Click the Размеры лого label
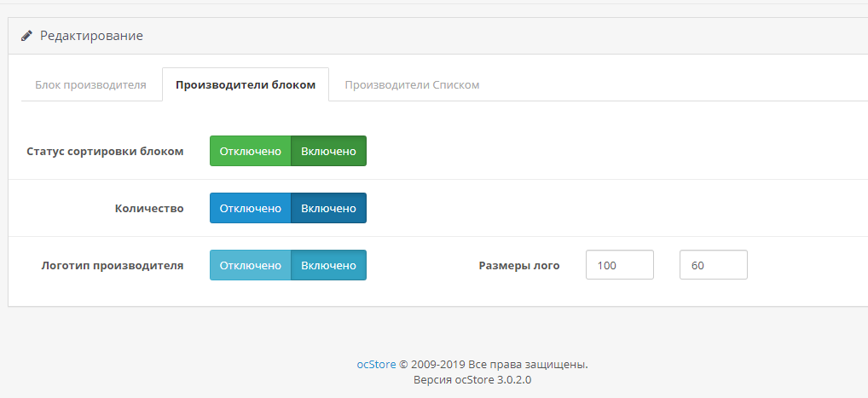This screenshot has height=398, width=868. (519, 266)
